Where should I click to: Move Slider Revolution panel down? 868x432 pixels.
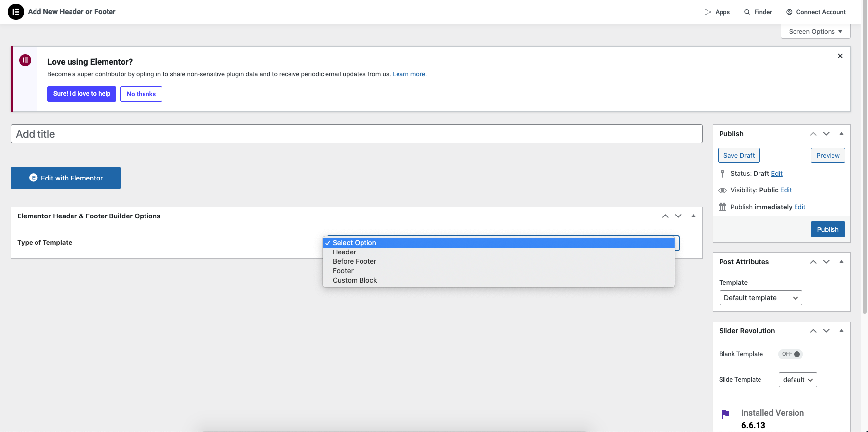[826, 331]
